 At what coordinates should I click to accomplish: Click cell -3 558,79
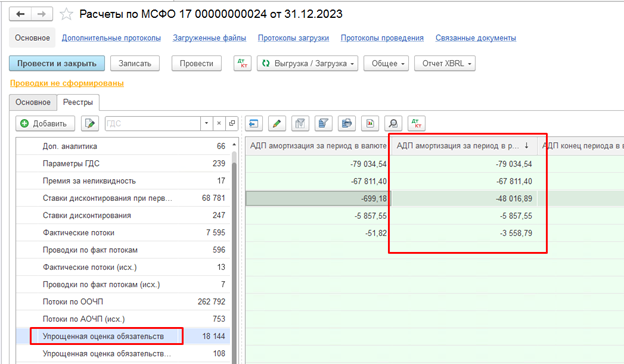click(x=464, y=233)
